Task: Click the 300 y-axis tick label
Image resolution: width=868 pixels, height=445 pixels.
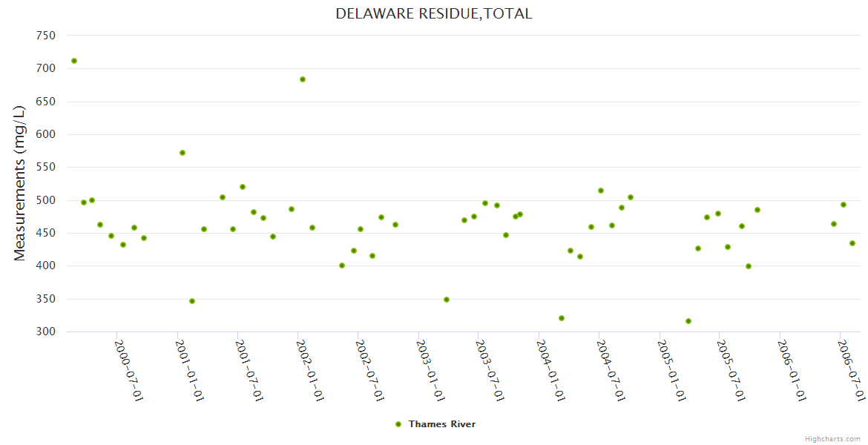Action: tap(46, 332)
